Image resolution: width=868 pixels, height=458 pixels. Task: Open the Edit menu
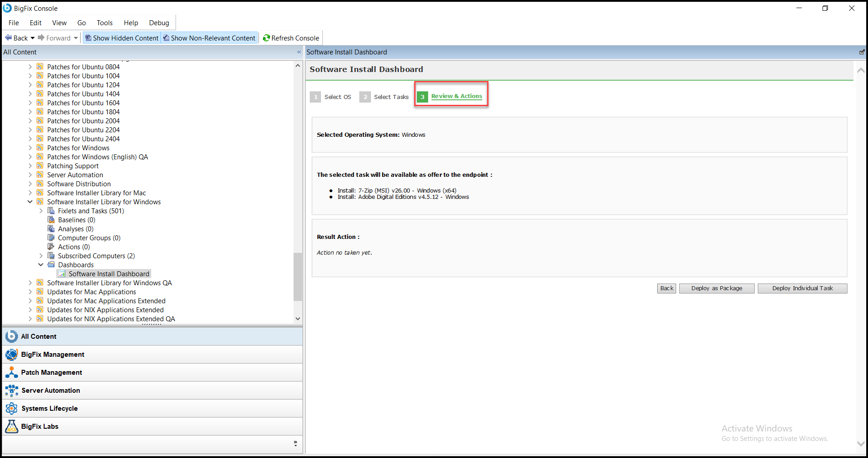click(x=36, y=22)
